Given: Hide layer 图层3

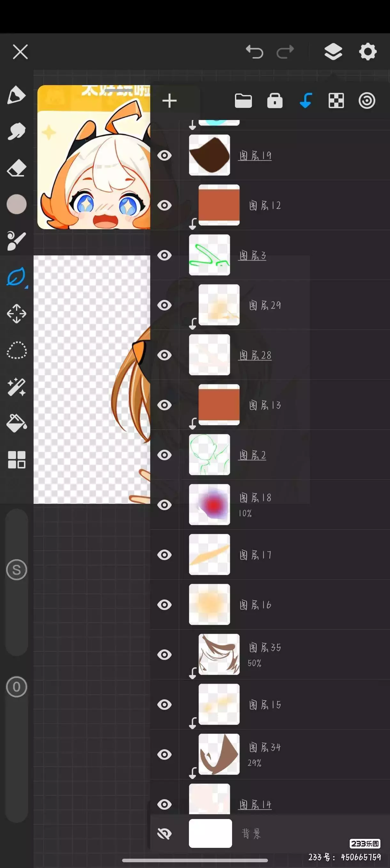Looking at the screenshot, I should 165,255.
